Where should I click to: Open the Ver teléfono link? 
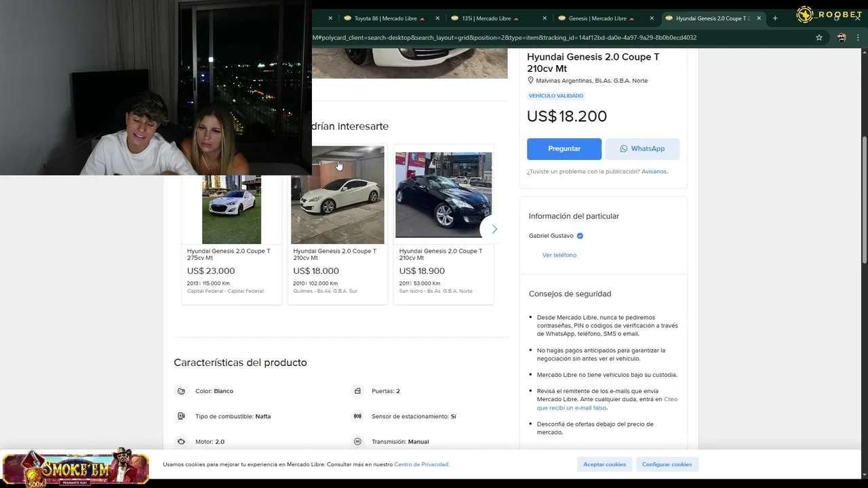coord(559,255)
